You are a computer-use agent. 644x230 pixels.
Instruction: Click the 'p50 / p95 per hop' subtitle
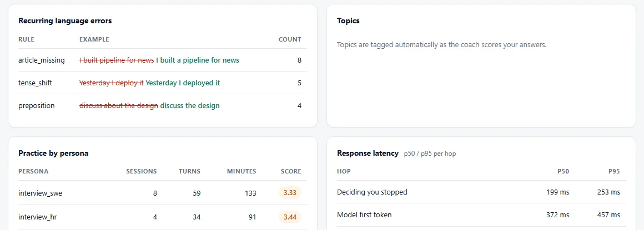pos(430,154)
